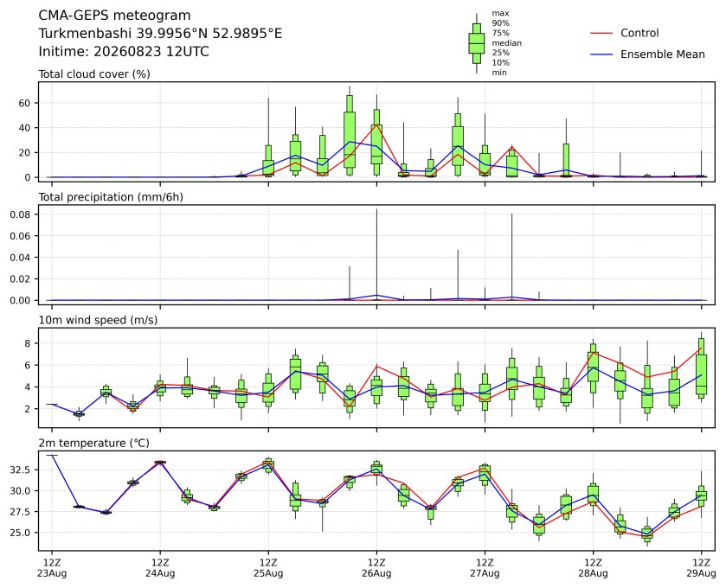Image resolution: width=726 pixels, height=588 pixels.
Task: Click the '2m temperature (°C)' panel title
Action: [94, 444]
